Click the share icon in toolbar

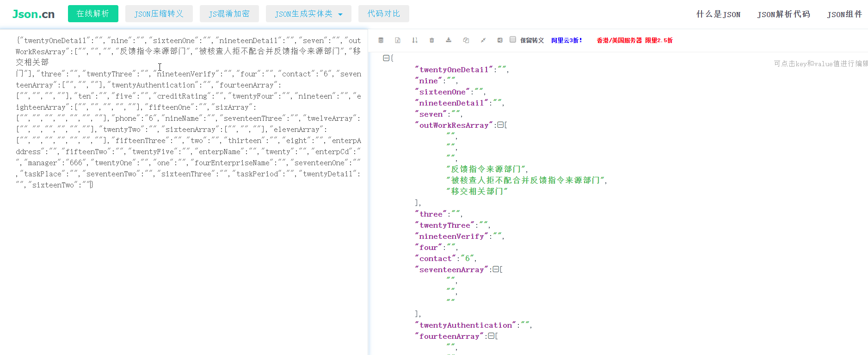click(x=500, y=40)
